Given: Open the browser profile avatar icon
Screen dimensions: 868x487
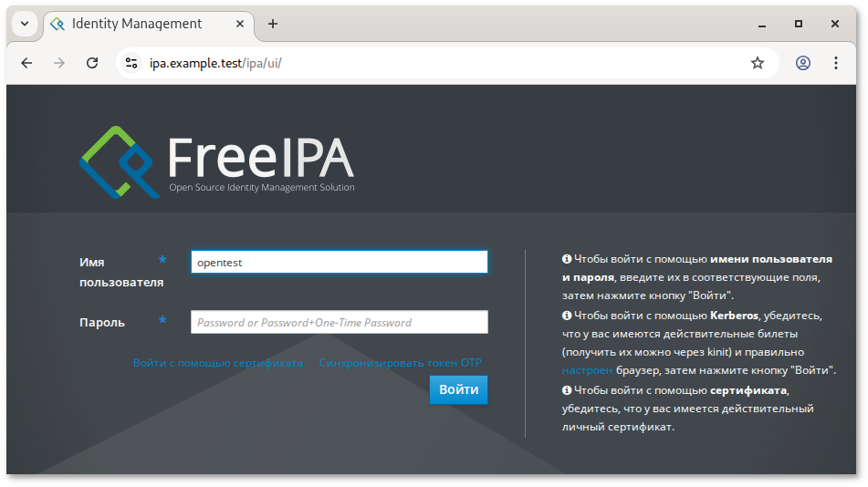Looking at the screenshot, I should point(803,63).
